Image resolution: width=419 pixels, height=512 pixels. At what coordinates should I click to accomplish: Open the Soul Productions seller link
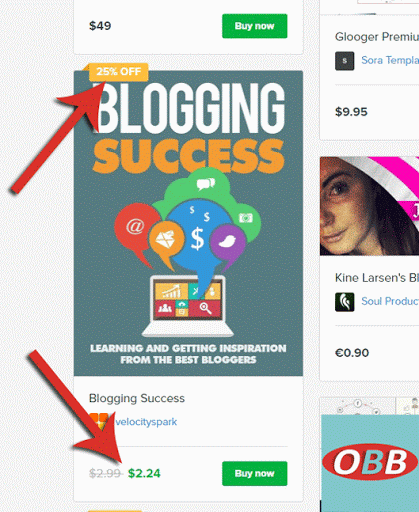pos(390,301)
